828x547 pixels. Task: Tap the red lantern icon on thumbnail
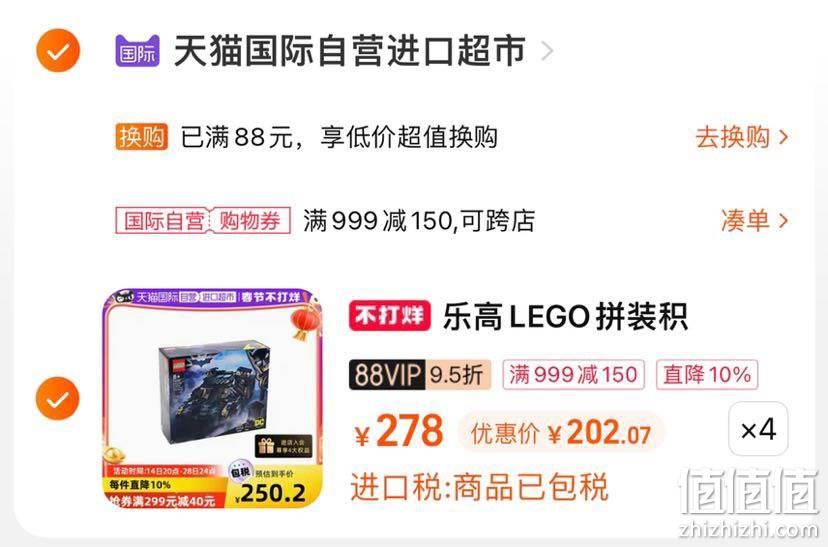coord(305,323)
